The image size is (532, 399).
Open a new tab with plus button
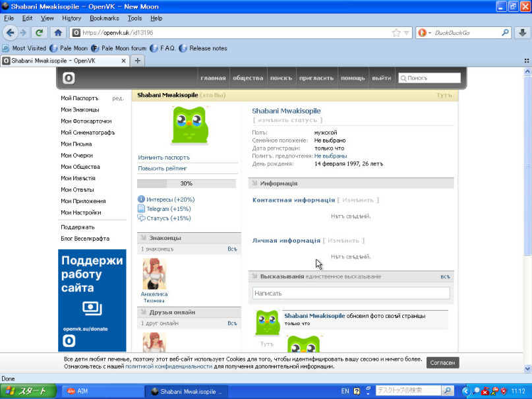(x=137, y=61)
